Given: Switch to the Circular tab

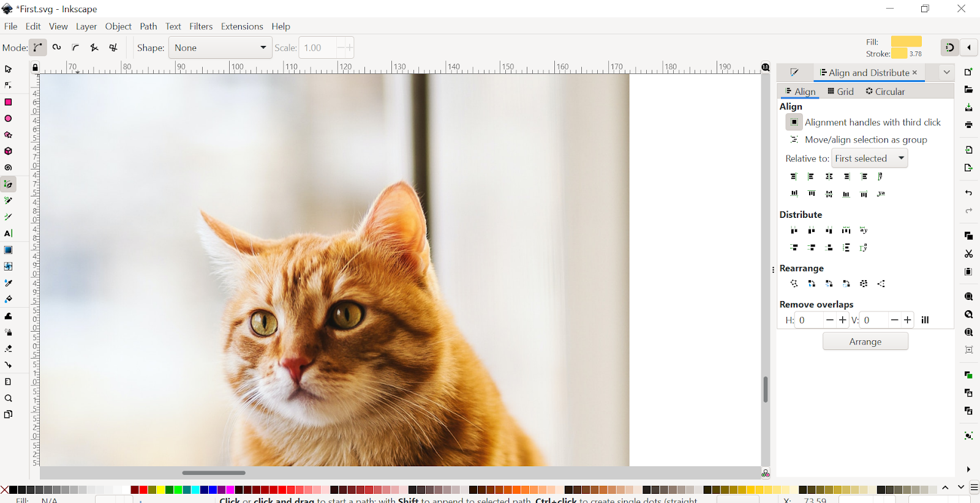Looking at the screenshot, I should [885, 91].
